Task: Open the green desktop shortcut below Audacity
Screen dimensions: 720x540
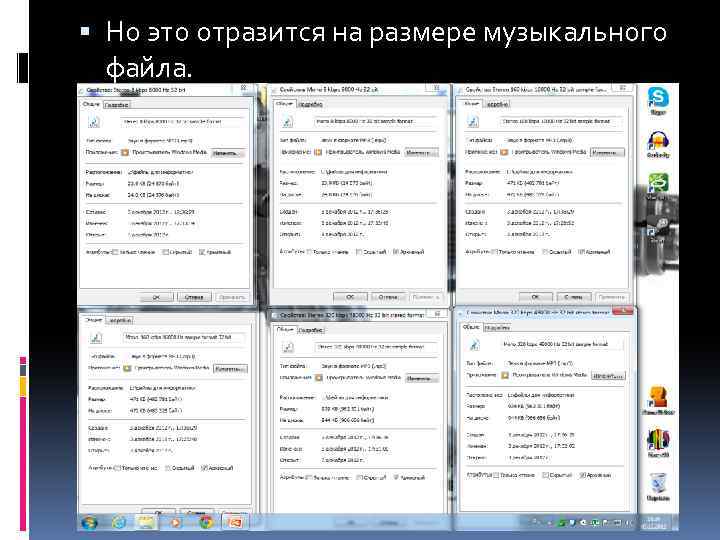Action: point(658,186)
